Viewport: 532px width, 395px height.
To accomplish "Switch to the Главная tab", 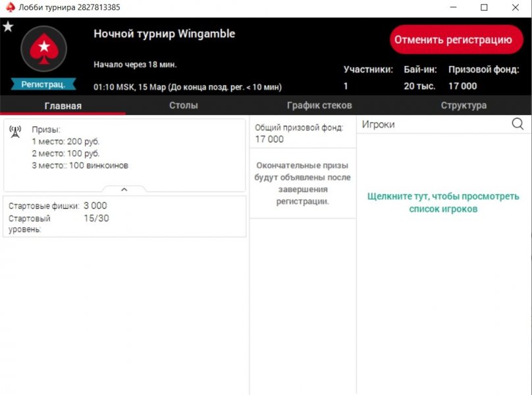I will coord(63,105).
